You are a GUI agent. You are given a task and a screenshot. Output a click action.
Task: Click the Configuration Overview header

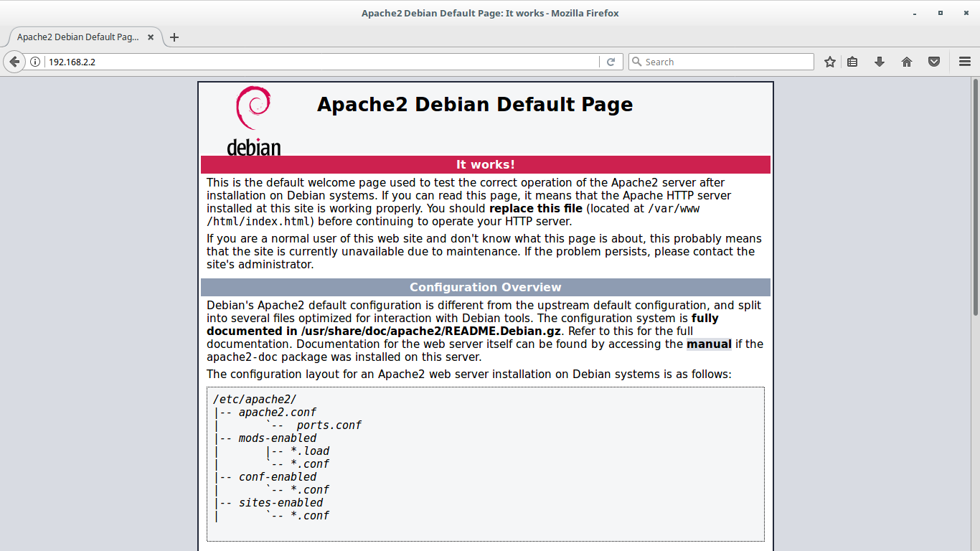tap(486, 287)
